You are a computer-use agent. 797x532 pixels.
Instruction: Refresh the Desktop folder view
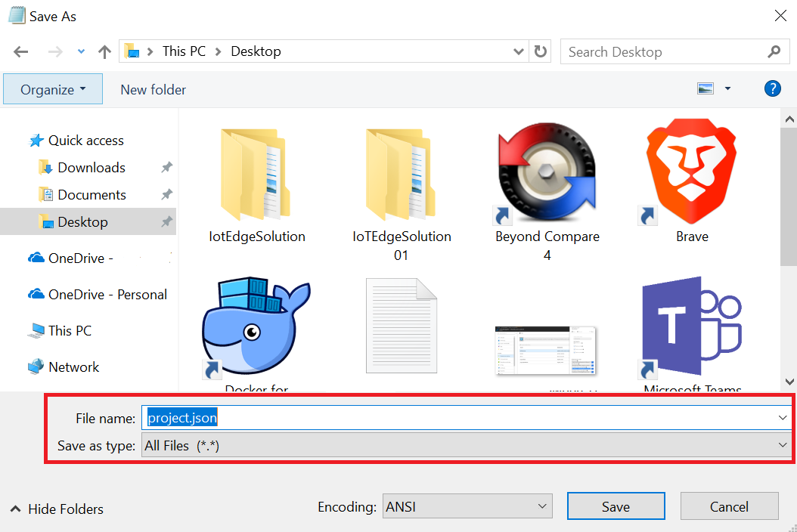pos(541,51)
